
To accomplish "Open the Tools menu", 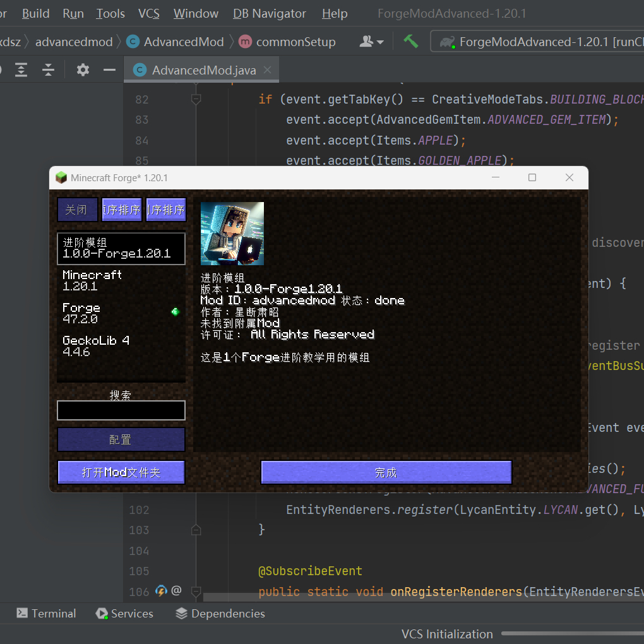I will (110, 13).
